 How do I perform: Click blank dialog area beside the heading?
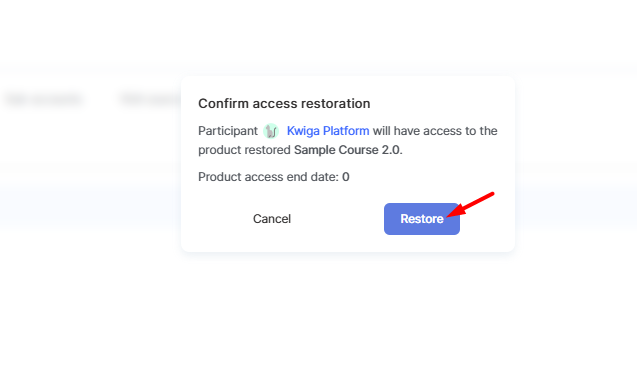[439, 104]
